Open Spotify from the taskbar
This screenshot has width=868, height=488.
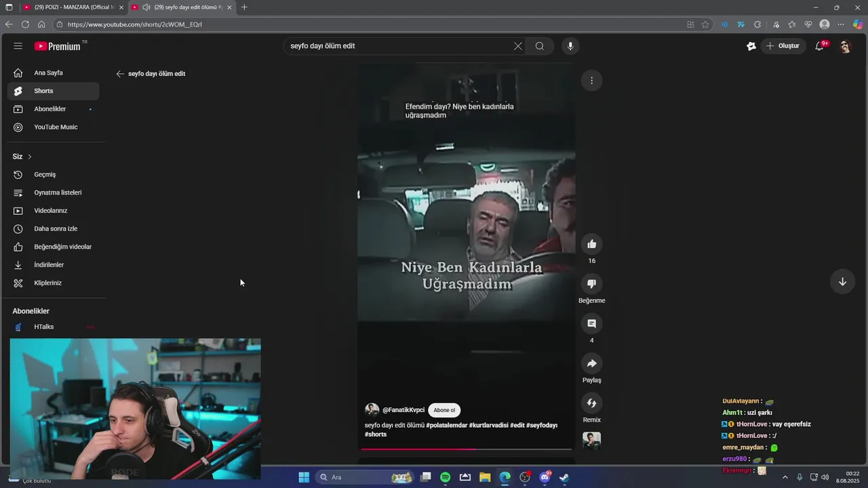(446, 477)
